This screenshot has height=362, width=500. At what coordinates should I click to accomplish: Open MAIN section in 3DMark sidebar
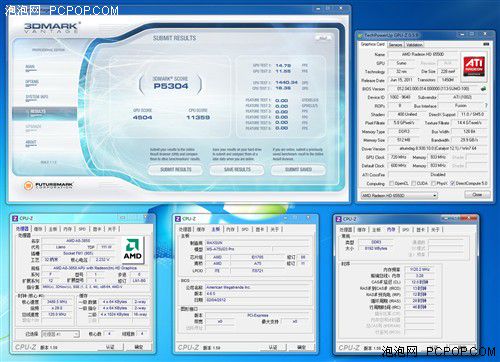click(x=30, y=68)
